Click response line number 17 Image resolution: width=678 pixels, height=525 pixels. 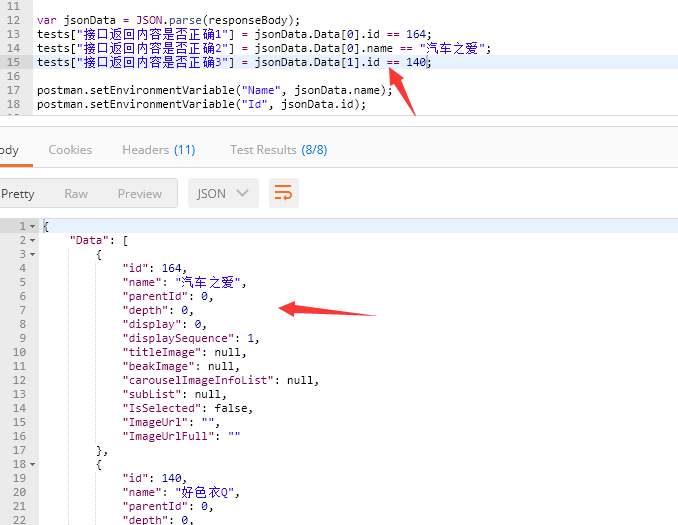(x=19, y=450)
